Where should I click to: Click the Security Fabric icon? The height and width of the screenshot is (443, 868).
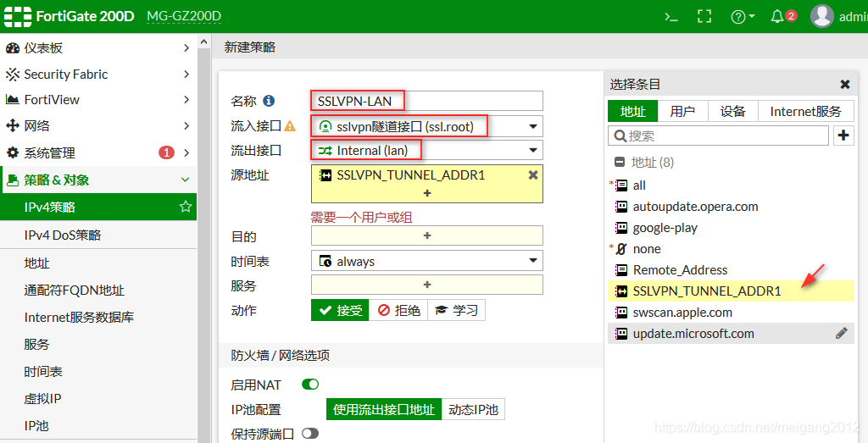[12, 74]
